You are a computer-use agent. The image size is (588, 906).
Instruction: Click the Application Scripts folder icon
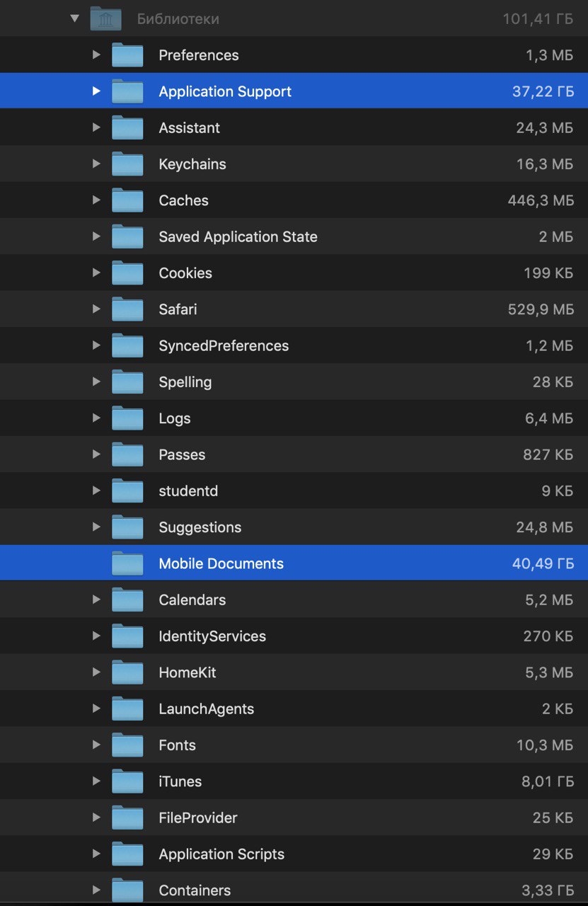coord(127,854)
